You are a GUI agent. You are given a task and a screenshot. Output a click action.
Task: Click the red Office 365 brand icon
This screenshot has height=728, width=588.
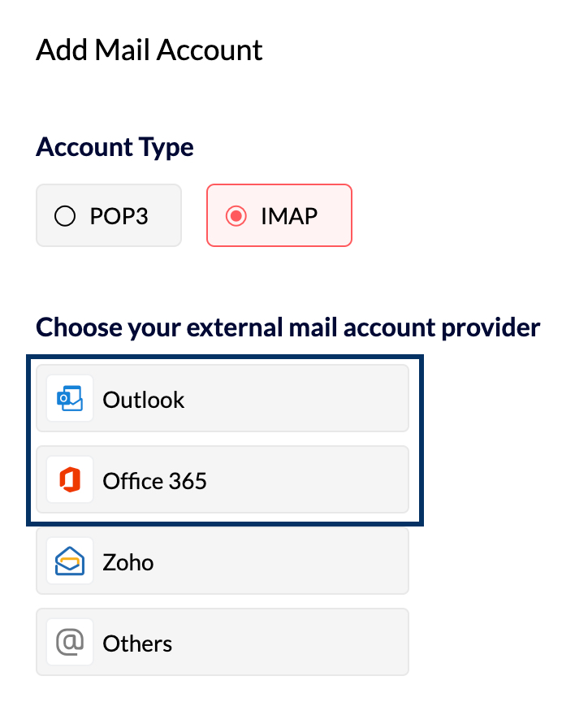(x=69, y=479)
